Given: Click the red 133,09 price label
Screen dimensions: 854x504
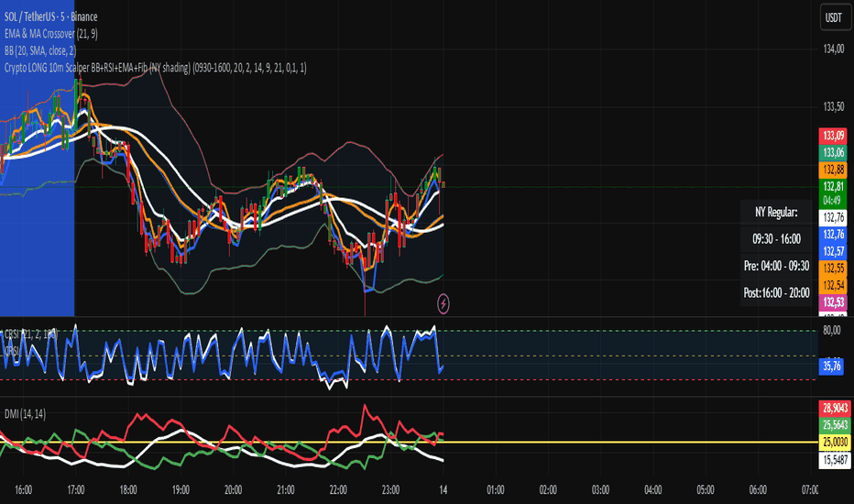Looking at the screenshot, I should click(833, 136).
